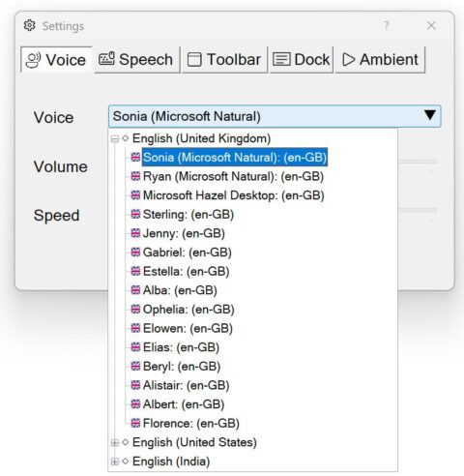Click the UK flag icon beside Sonia

pyautogui.click(x=135, y=157)
